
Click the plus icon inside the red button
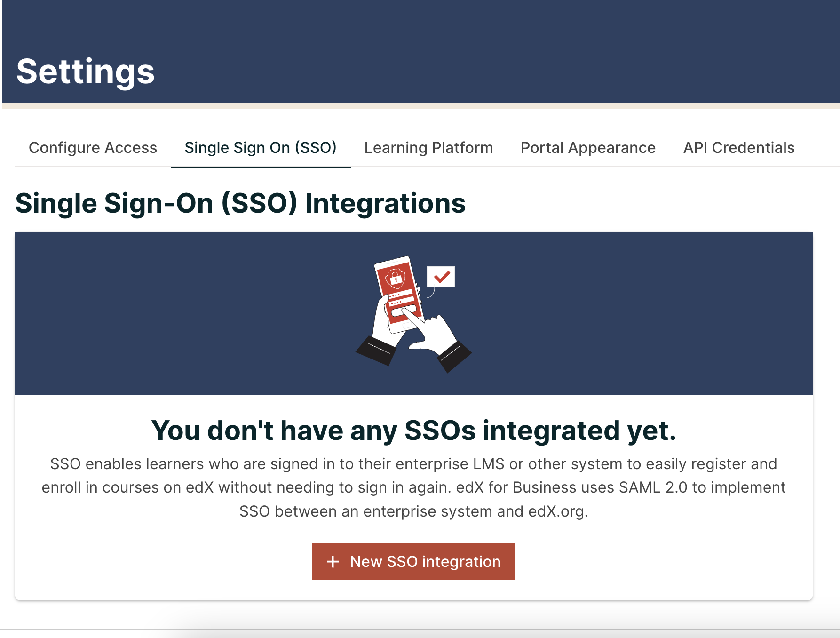333,561
